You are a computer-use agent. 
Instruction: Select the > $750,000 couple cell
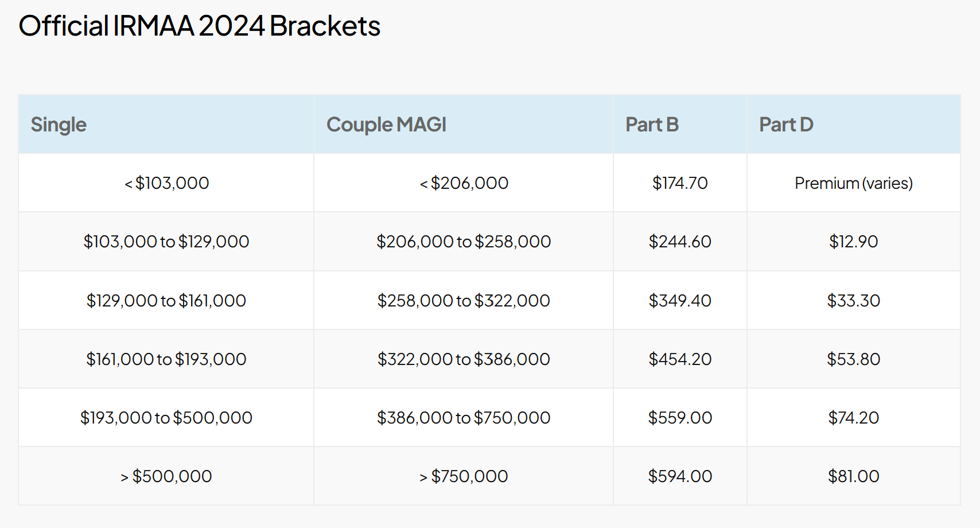coord(464,476)
